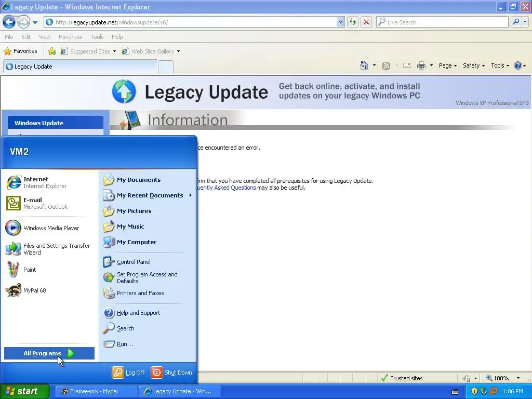Open the File menu
This screenshot has height=399, width=532.
(9, 37)
